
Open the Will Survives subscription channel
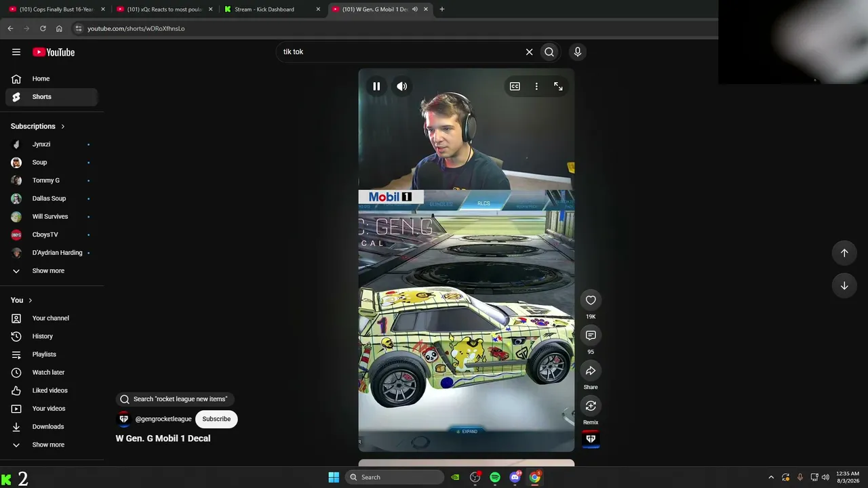52,217
